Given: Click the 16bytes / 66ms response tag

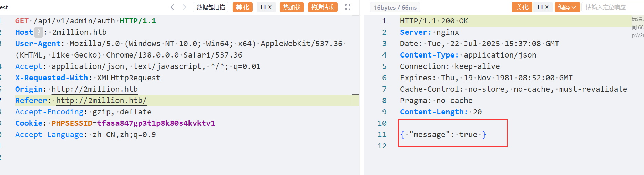Looking at the screenshot, I should (x=395, y=8).
